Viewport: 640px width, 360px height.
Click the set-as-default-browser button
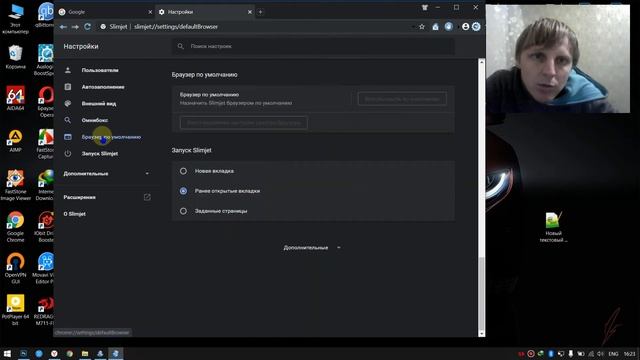[402, 99]
